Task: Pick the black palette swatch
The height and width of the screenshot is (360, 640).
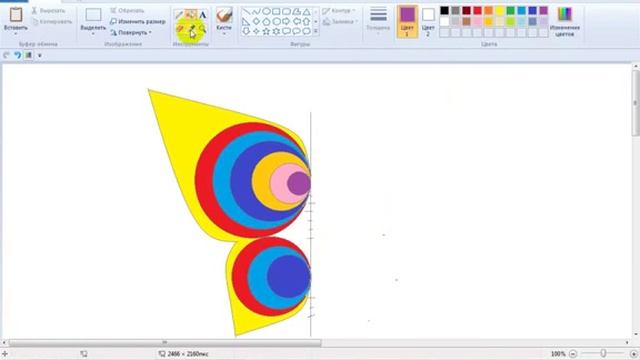Action: click(444, 11)
